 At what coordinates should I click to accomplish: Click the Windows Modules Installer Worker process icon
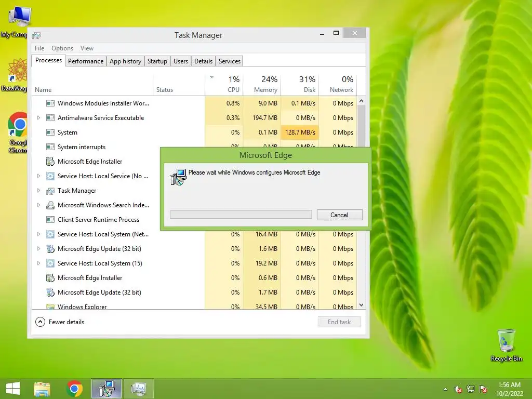click(50, 103)
